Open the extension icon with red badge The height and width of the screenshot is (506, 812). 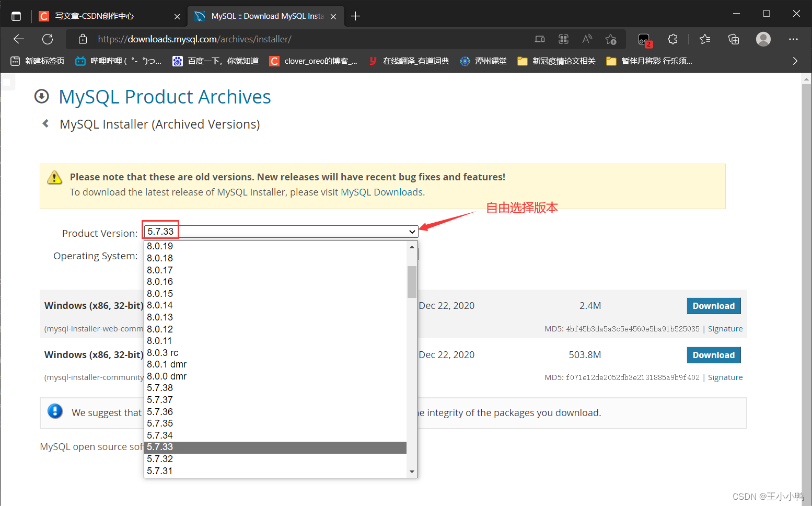point(644,40)
